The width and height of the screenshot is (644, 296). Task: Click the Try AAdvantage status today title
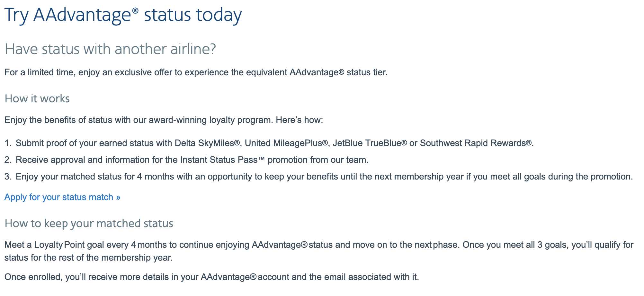coord(123,15)
